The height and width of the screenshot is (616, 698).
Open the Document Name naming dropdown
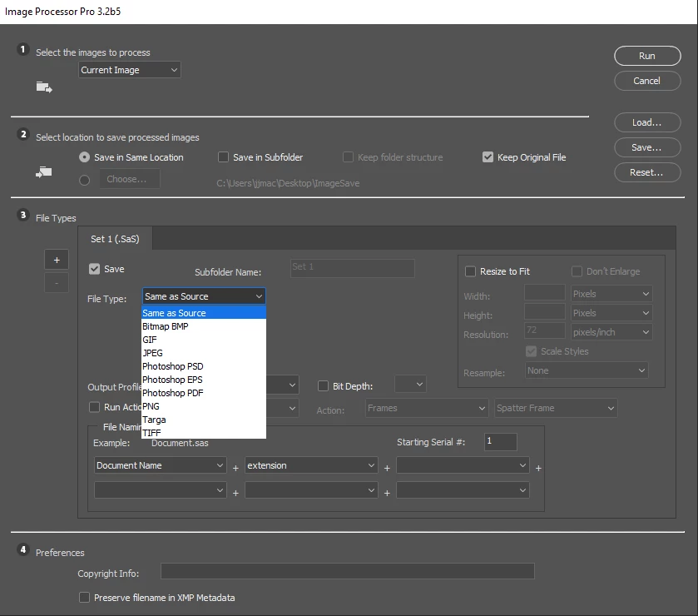point(161,465)
